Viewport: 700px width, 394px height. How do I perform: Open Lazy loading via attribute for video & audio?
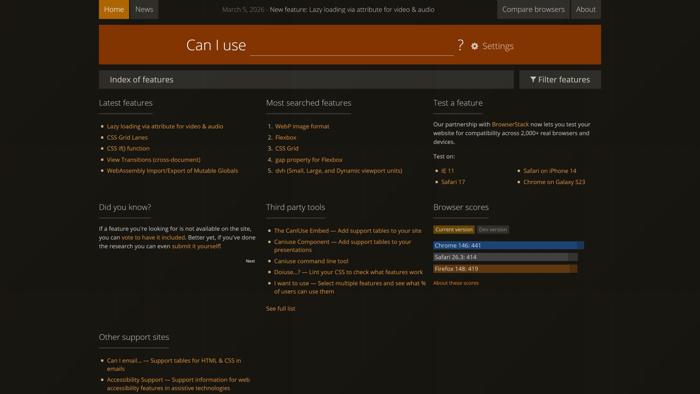(165, 126)
